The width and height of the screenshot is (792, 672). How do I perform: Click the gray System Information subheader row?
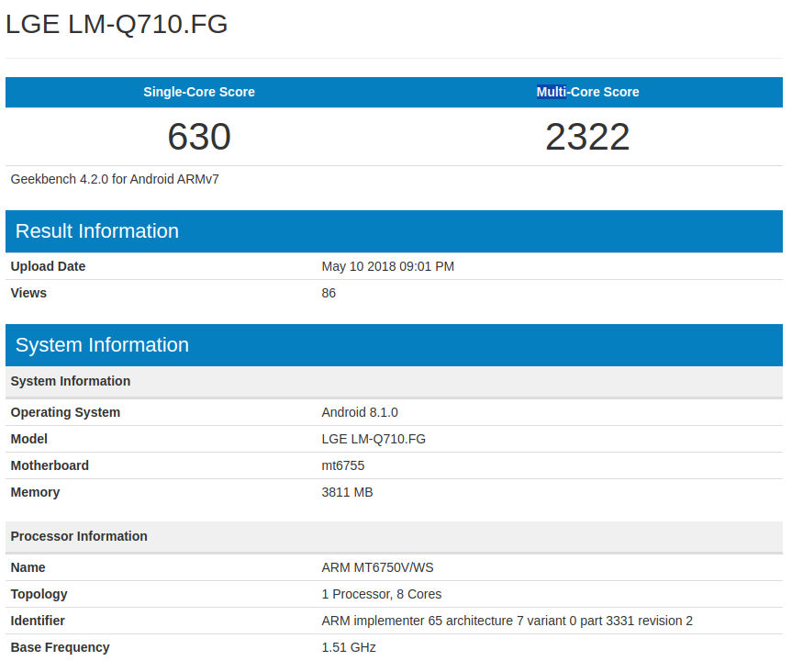tap(394, 382)
